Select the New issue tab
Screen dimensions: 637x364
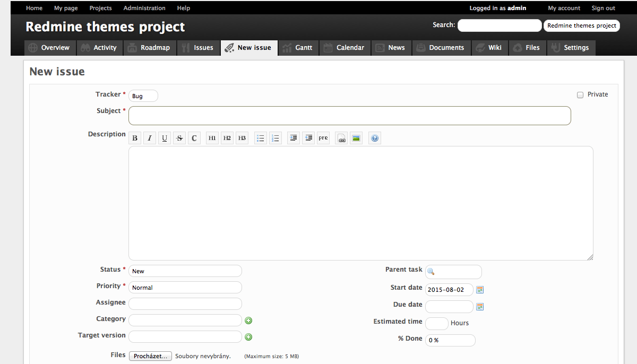249,48
